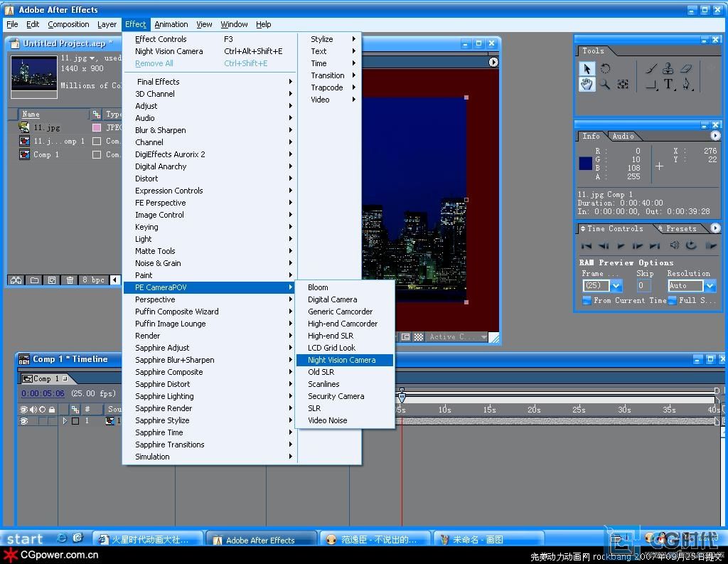Step back one frame in Time Controls
This screenshot has height=564, width=728.
point(604,246)
